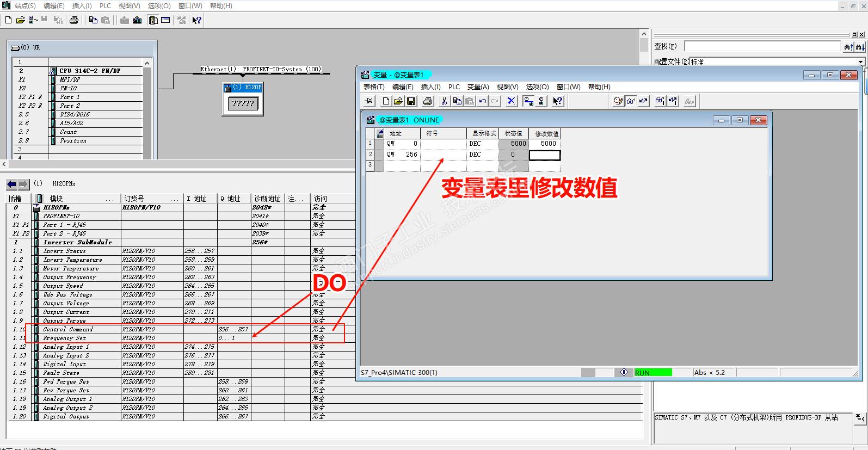868x450 pixels.
Task: Click Modify variable icon next to monitor glasses
Action: [x=644, y=101]
